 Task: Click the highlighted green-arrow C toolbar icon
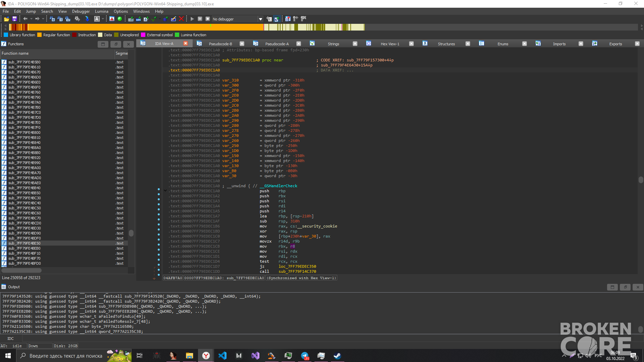277,19
